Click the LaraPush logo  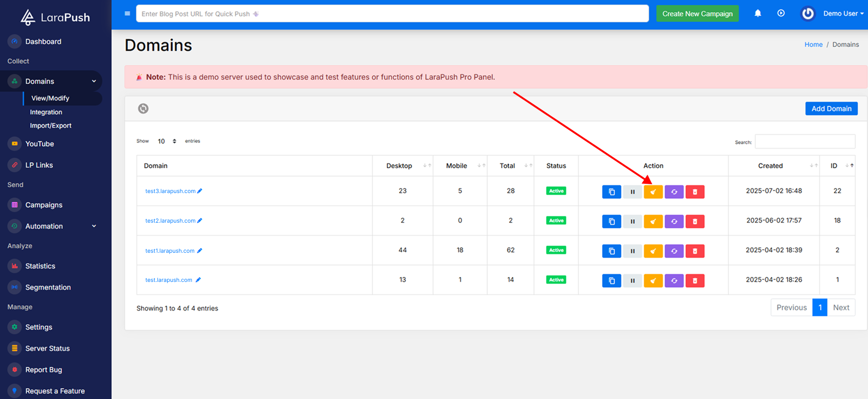pos(56,17)
